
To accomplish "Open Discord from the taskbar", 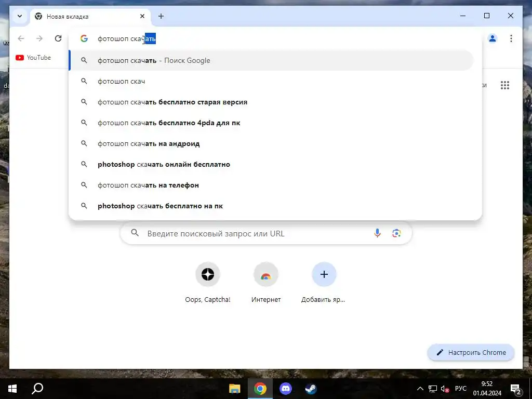I will click(x=285, y=389).
